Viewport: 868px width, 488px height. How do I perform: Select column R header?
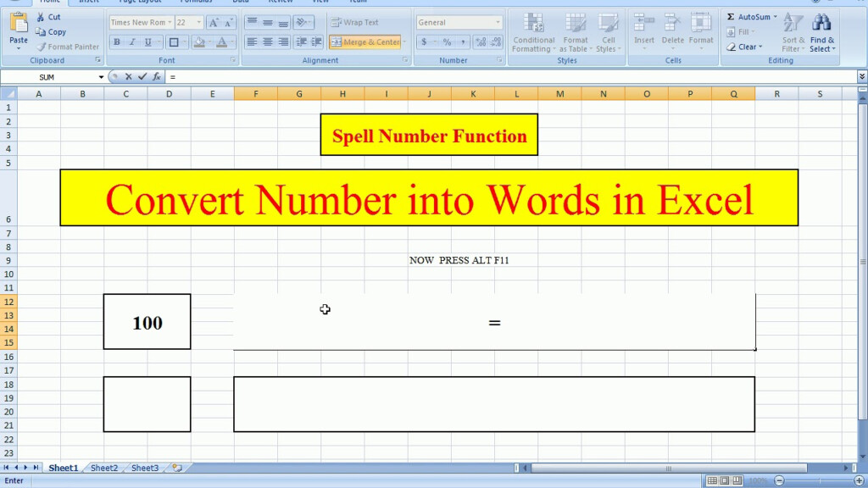pyautogui.click(x=776, y=94)
